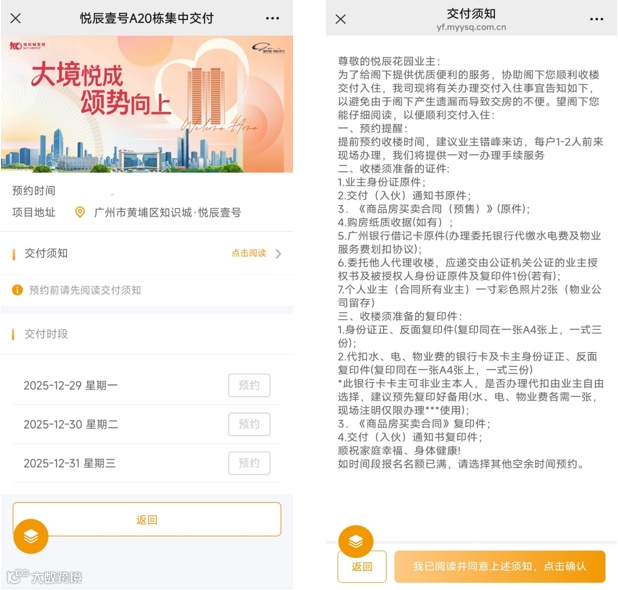This screenshot has height=590, width=618.
Task: Book the 2025-12-30 星期二 slot
Action: 249,424
